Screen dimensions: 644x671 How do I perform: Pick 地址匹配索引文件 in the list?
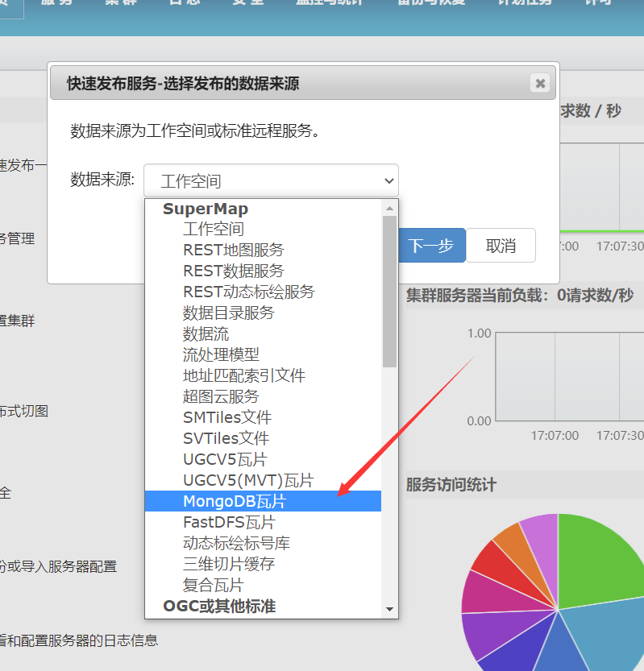click(x=263, y=376)
